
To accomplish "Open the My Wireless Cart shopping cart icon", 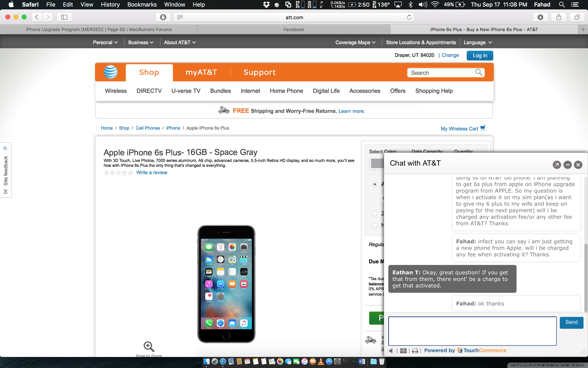I will click(x=483, y=128).
